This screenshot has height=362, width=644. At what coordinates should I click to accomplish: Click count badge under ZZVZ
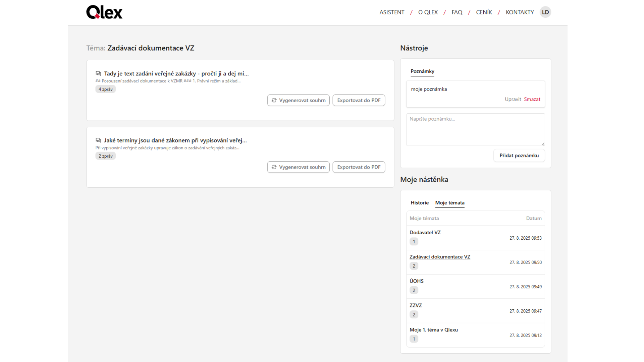pyautogui.click(x=414, y=315)
